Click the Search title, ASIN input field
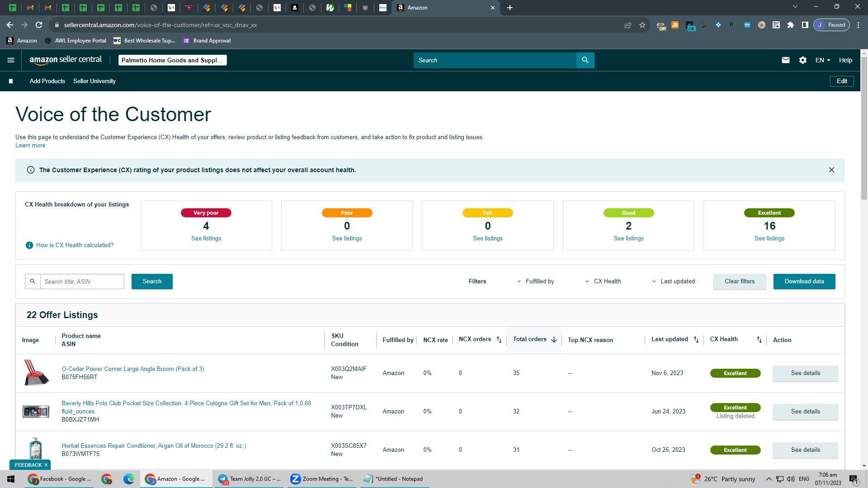 [x=82, y=282]
